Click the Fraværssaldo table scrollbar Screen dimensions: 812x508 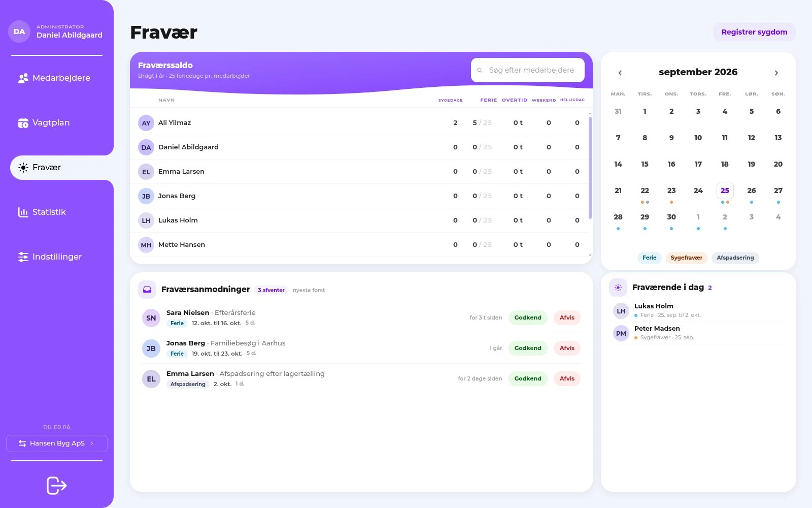(590, 168)
